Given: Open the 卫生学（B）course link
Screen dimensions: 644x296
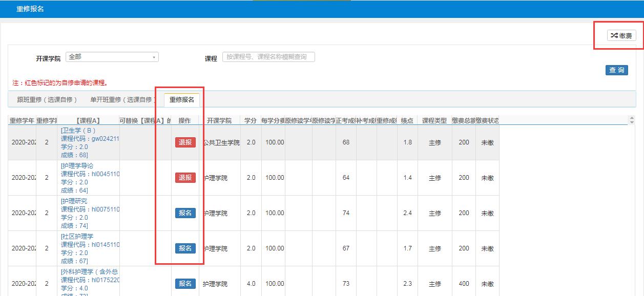Looking at the screenshot, I should (78, 131).
